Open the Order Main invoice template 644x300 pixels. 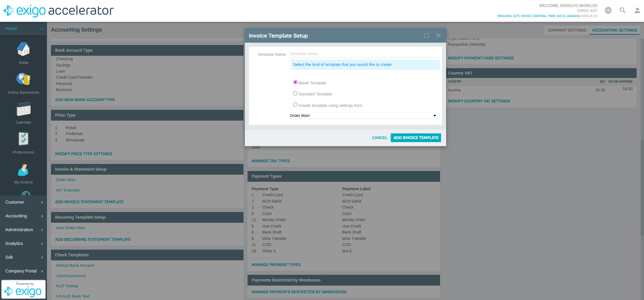66,180
